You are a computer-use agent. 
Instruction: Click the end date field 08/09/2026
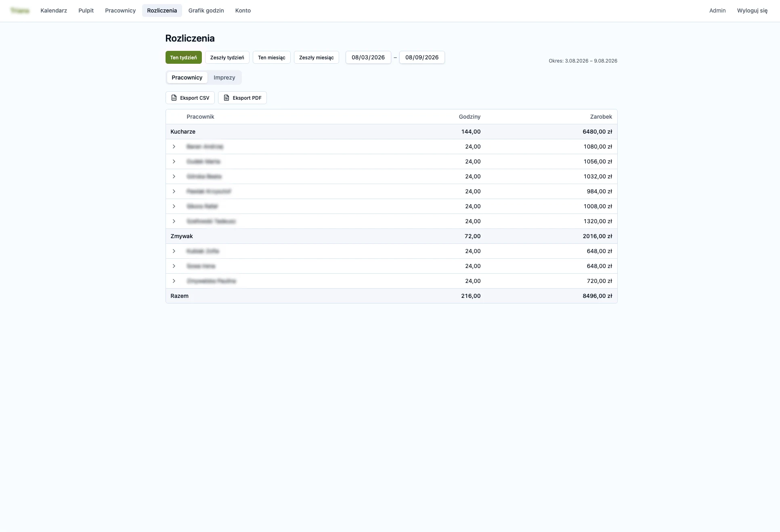tap(422, 57)
